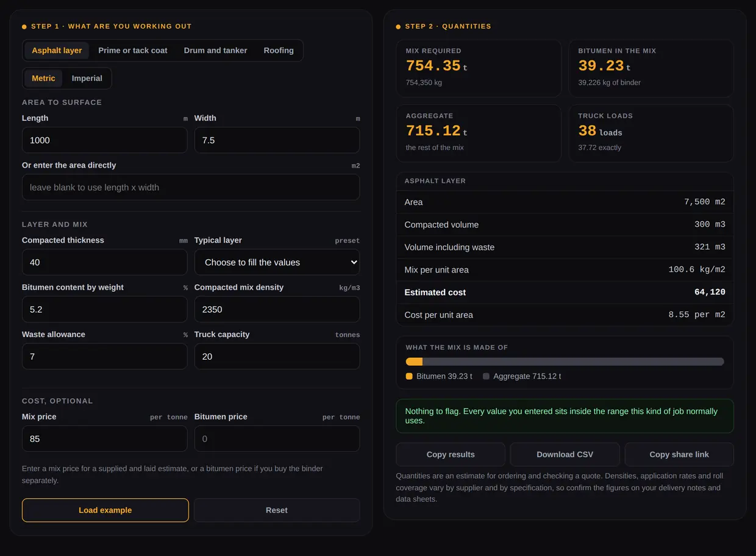Click the Truck loads value 38 loads
Screen dimensions: 756x556
point(600,131)
